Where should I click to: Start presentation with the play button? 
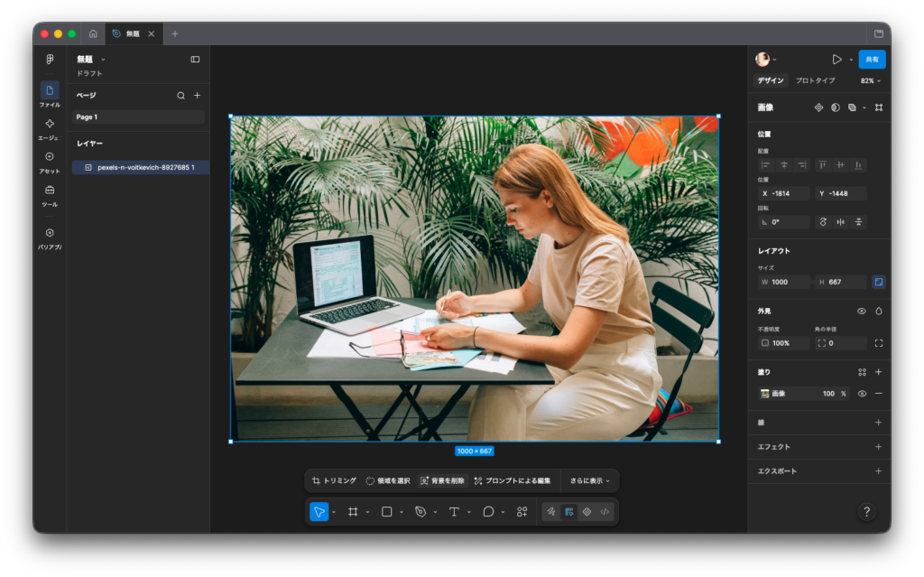[x=836, y=60]
